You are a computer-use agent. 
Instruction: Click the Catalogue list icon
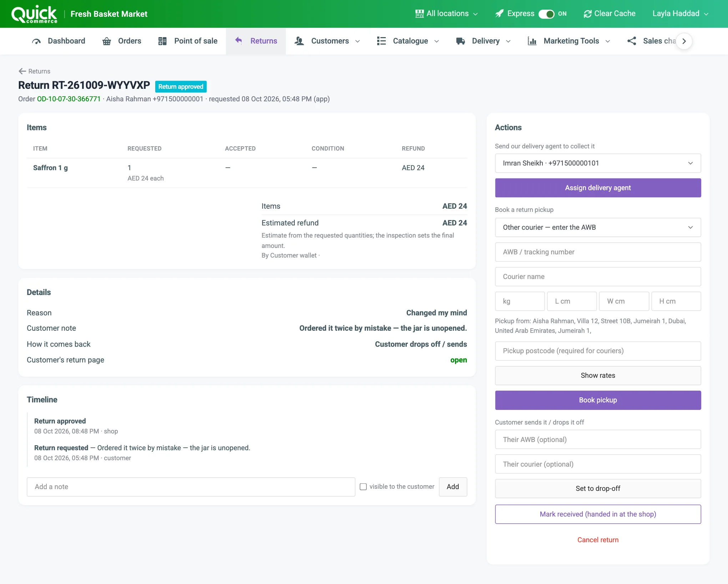pos(381,41)
